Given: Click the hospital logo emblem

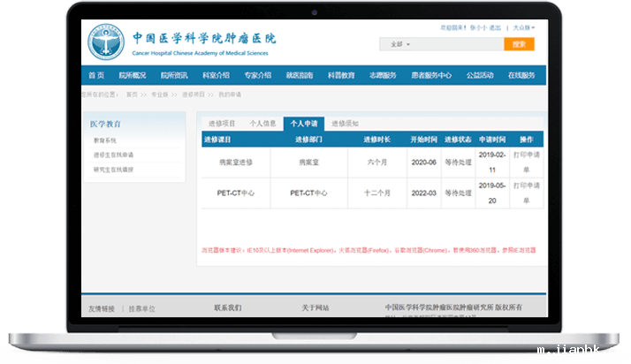Looking at the screenshot, I should pyautogui.click(x=106, y=42).
